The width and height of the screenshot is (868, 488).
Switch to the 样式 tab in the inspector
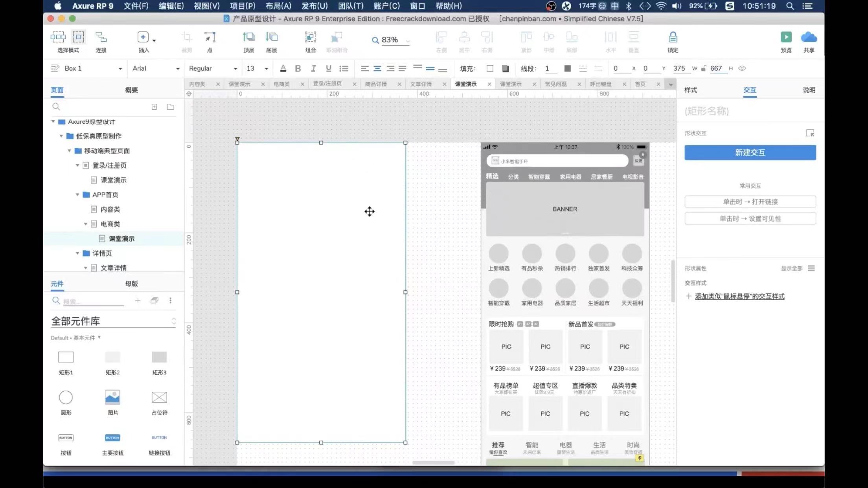(690, 90)
